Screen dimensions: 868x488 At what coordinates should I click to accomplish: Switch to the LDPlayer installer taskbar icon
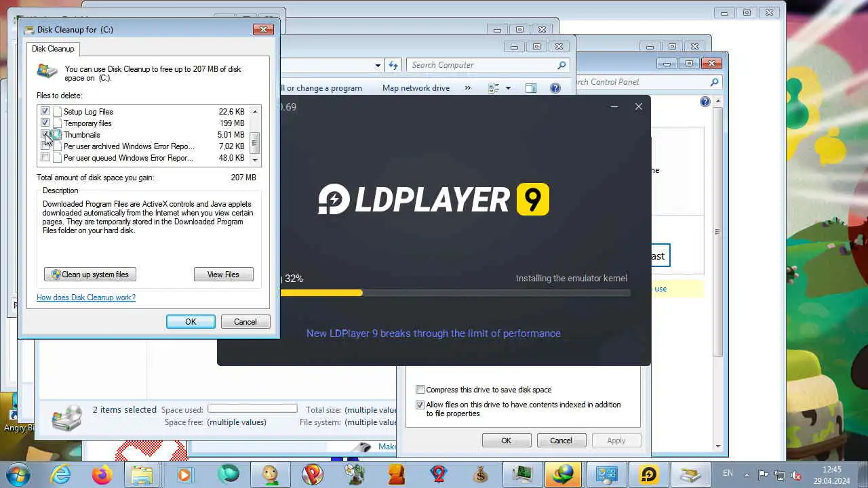[x=648, y=474]
